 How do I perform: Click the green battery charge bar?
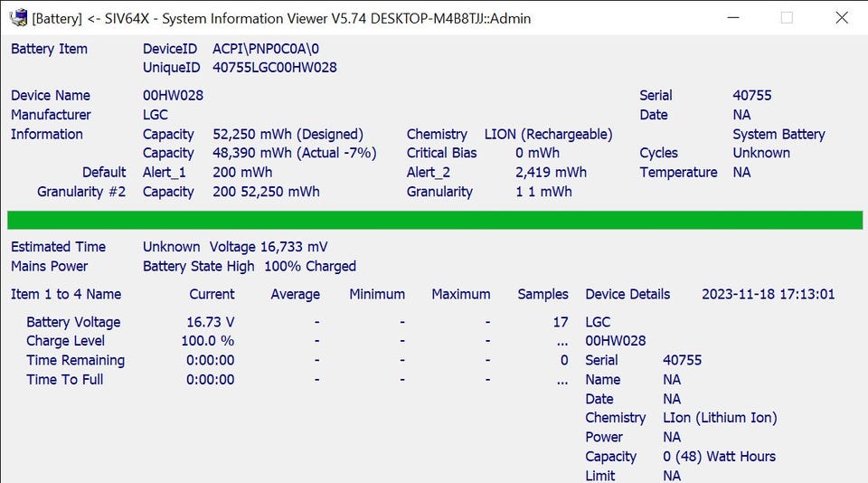[434, 220]
